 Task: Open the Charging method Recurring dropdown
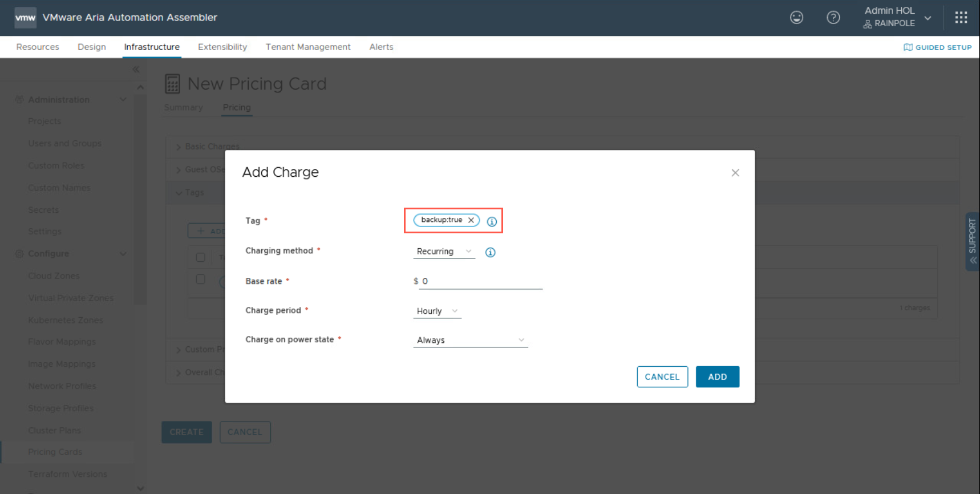[x=444, y=252]
